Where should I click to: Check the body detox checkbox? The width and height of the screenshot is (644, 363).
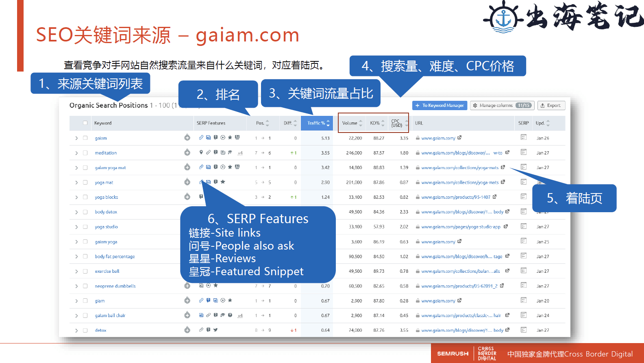(85, 212)
